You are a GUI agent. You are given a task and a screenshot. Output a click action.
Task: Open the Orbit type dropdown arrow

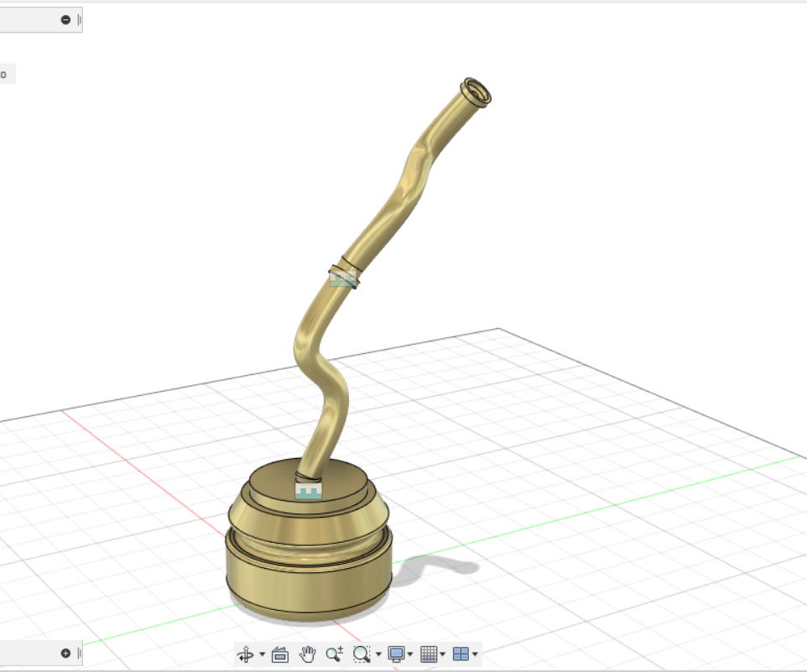click(262, 654)
